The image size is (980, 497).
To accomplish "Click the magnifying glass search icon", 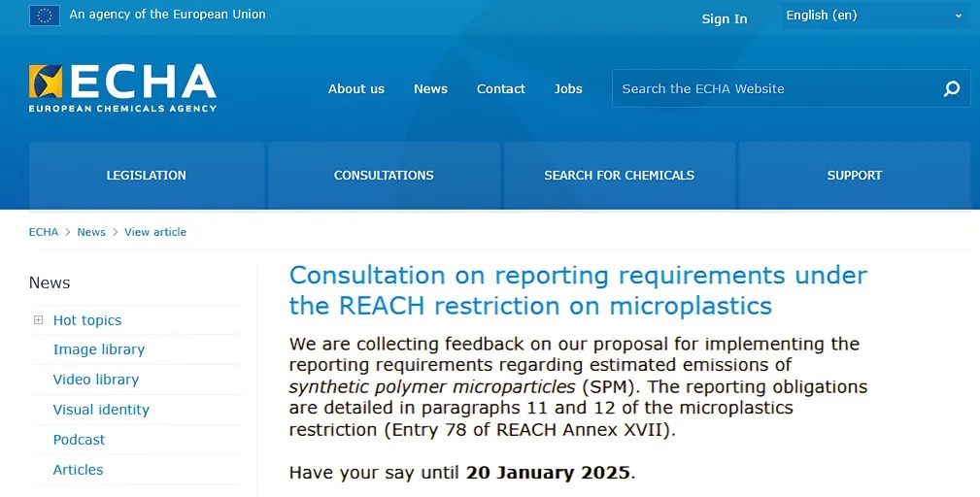I will pos(951,88).
